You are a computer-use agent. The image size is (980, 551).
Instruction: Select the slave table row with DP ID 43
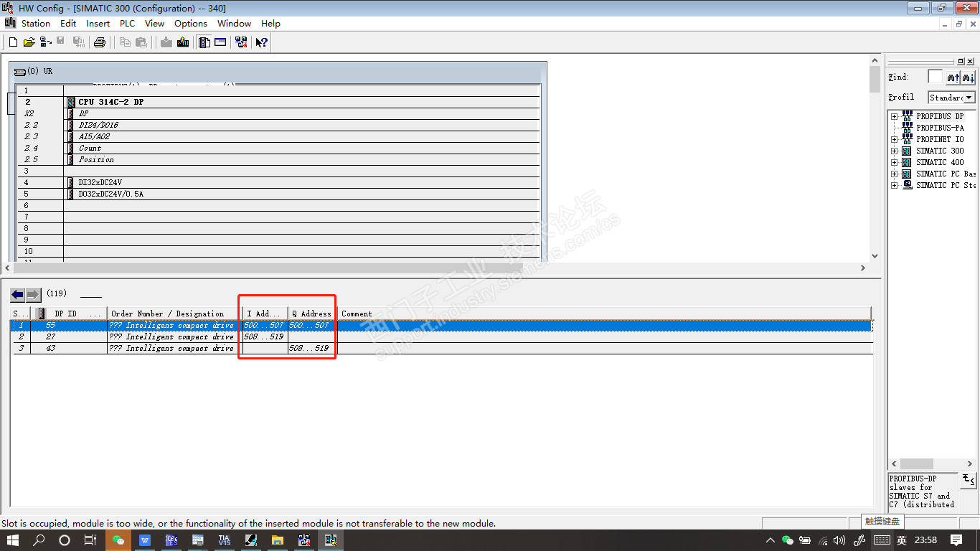point(442,348)
